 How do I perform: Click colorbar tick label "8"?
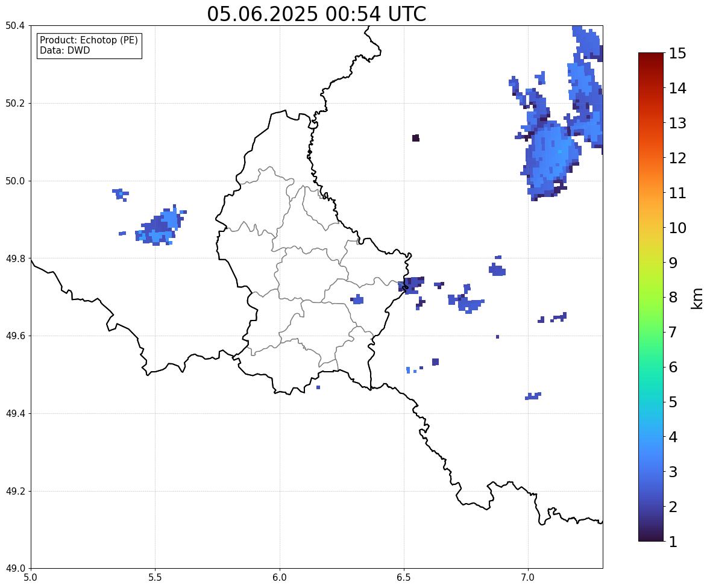point(673,298)
